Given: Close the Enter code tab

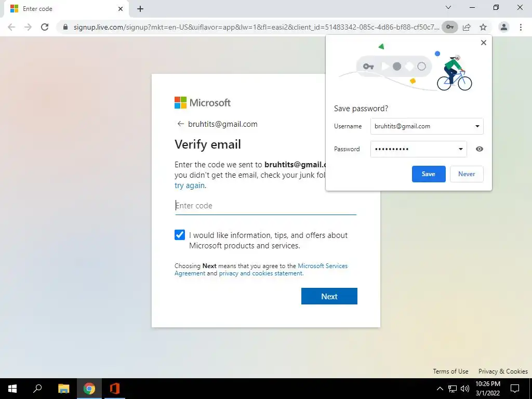Looking at the screenshot, I should pos(121,9).
